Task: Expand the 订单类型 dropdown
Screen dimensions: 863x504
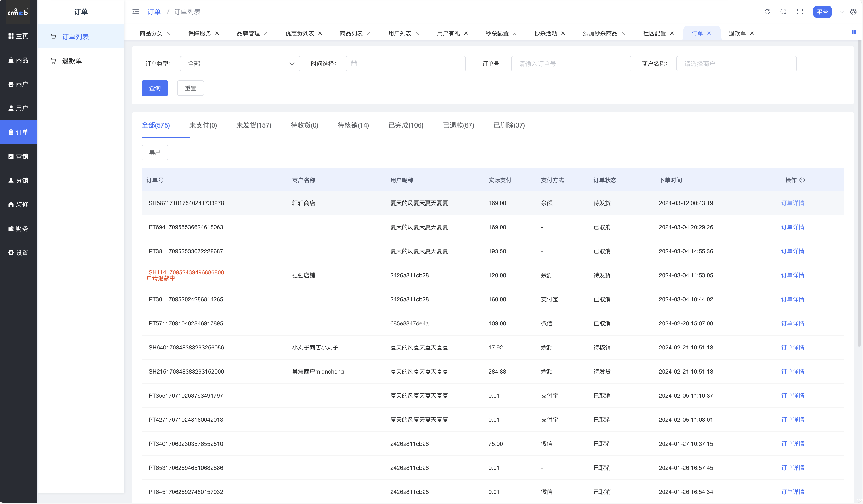Action: pyautogui.click(x=240, y=64)
